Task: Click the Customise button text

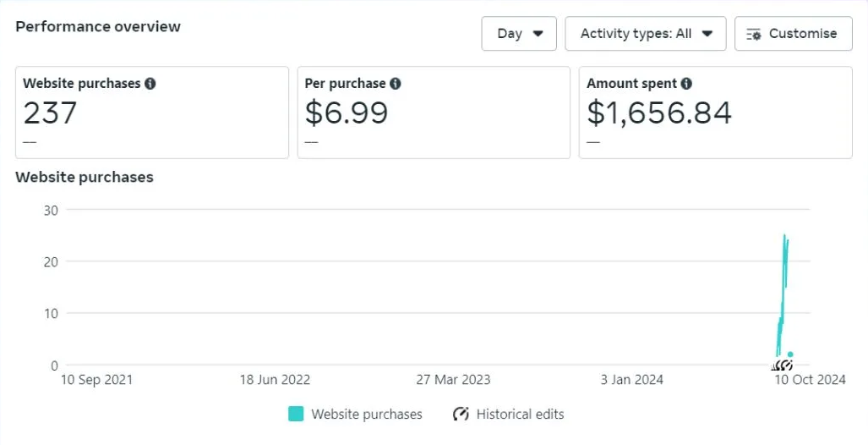Action: coord(803,34)
